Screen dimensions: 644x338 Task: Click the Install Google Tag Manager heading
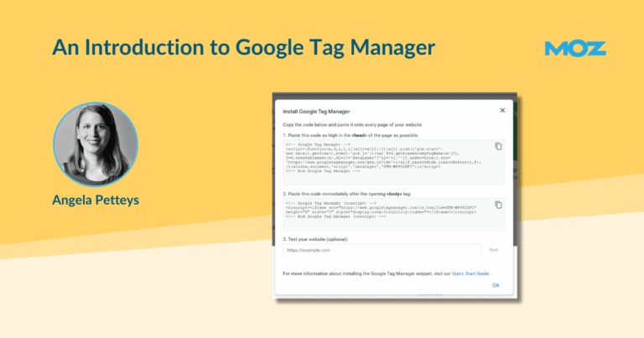[x=316, y=111]
